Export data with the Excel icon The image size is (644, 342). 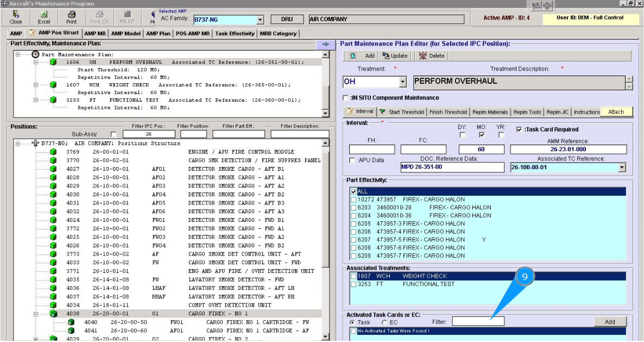(43, 14)
